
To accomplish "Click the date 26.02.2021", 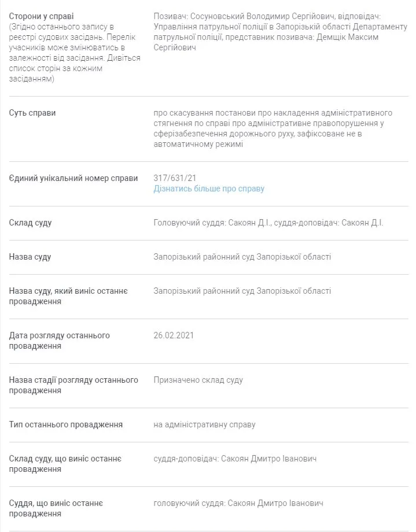I will (x=174, y=335).
